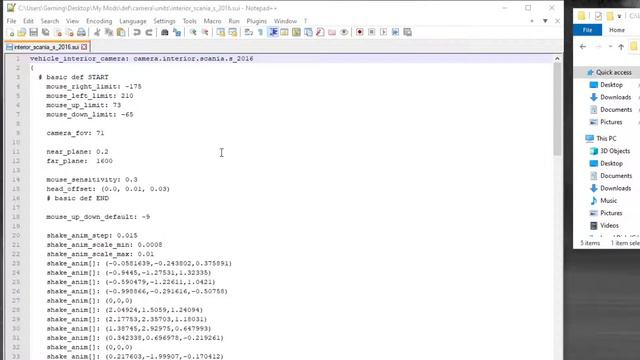Open the Plugins menu

(x=256, y=21)
